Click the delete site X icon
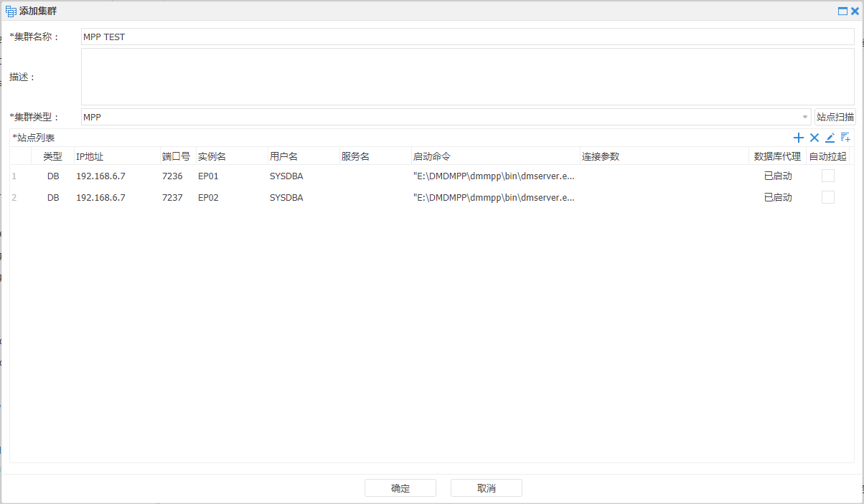Image resolution: width=864 pixels, height=504 pixels. pos(814,138)
